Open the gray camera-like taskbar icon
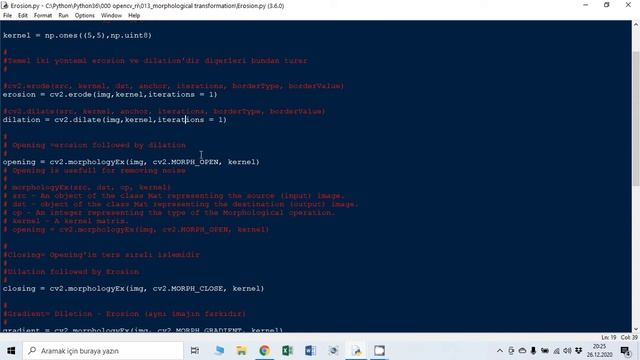This screenshot has width=640, height=360. [x=333, y=351]
